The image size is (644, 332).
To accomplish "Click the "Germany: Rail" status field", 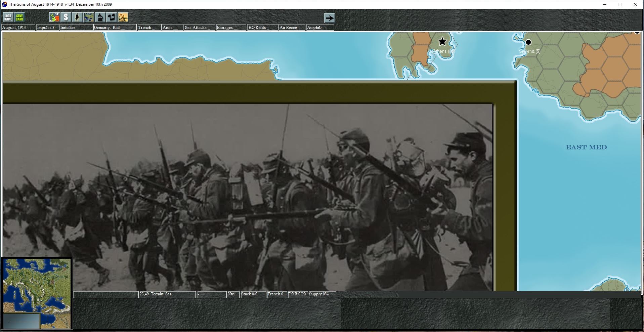I will (x=115, y=28).
